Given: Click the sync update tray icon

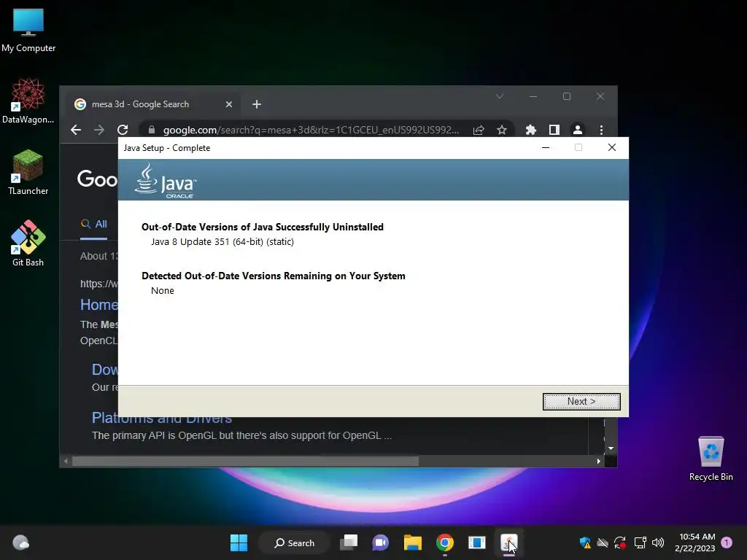Looking at the screenshot, I should click(620, 542).
